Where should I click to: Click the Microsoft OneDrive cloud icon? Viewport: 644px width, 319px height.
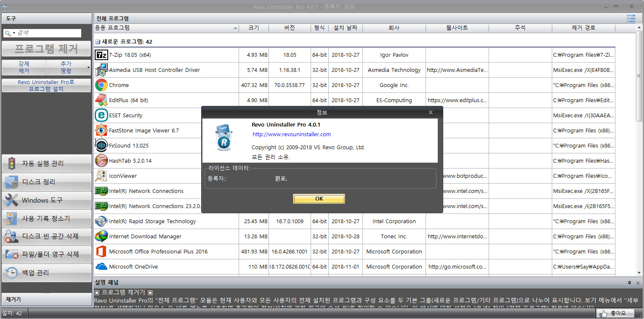coord(101,266)
